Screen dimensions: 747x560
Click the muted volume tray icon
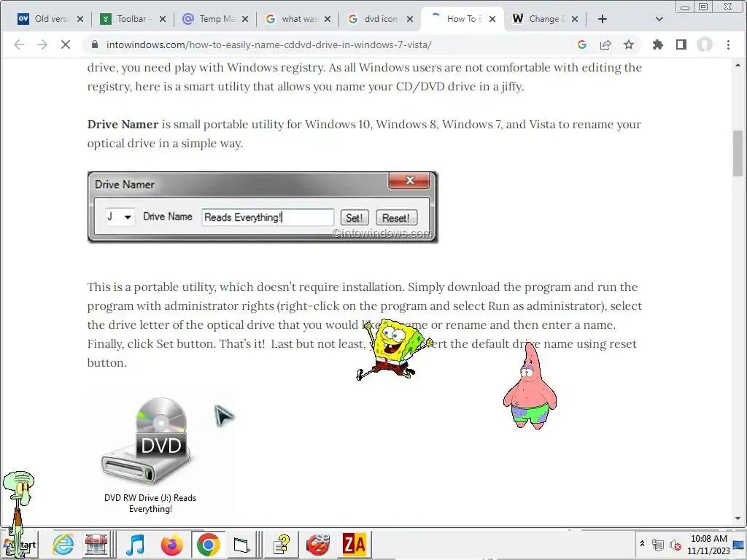675,544
